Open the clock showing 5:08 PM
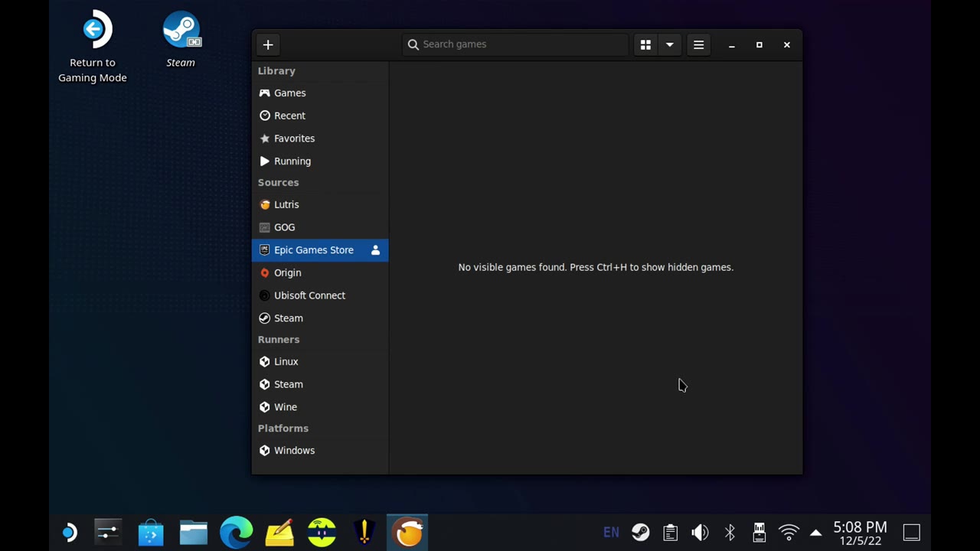980x551 pixels. (860, 533)
